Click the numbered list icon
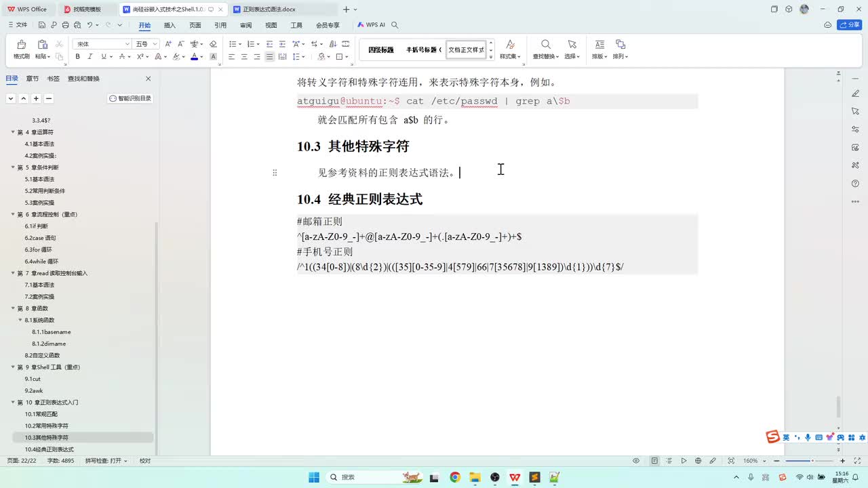The image size is (868, 488). [x=250, y=44]
